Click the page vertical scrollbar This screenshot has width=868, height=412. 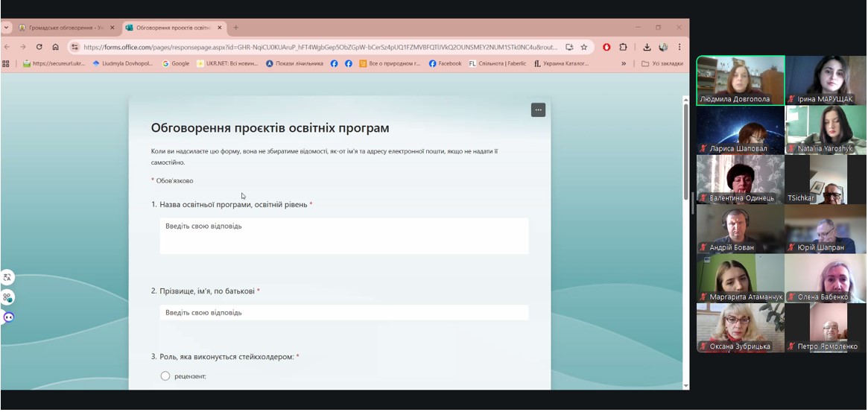tap(685, 149)
